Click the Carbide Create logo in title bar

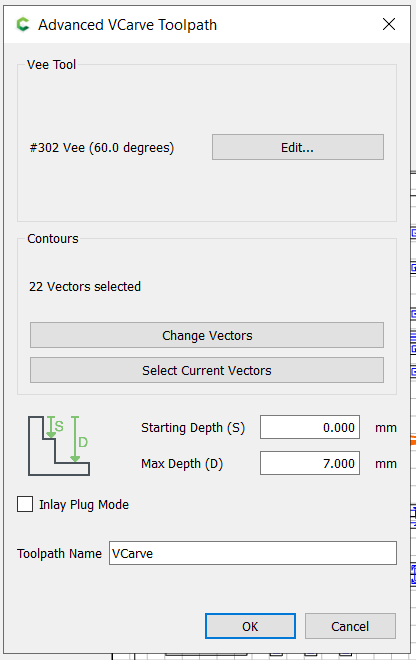23,24
